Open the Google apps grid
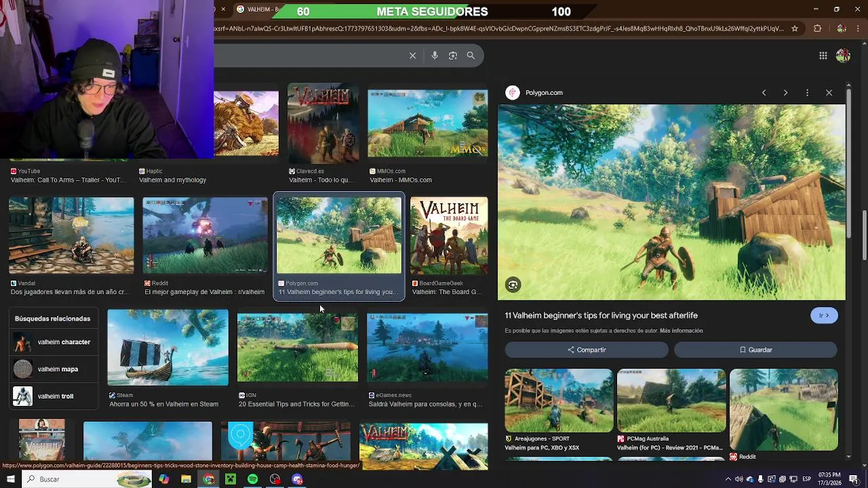868x488 pixels. click(x=823, y=56)
